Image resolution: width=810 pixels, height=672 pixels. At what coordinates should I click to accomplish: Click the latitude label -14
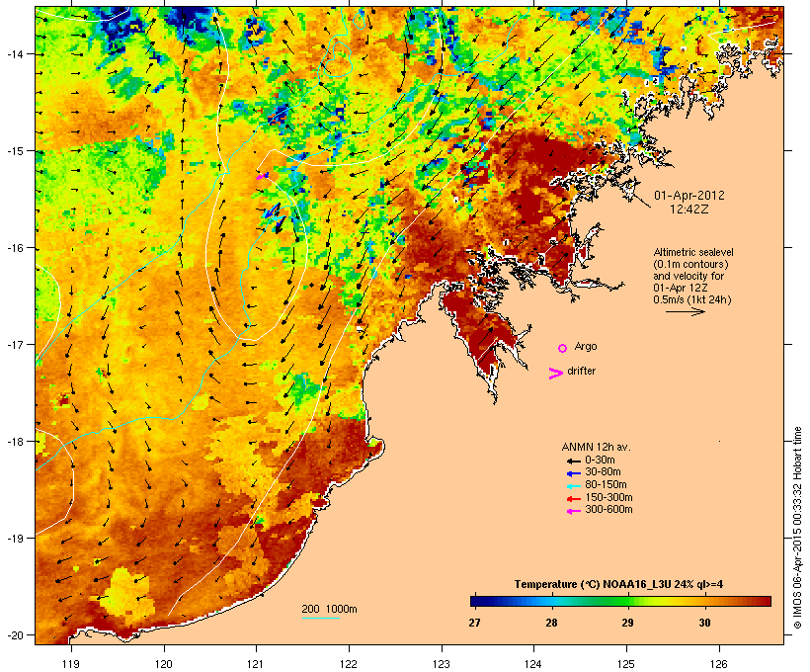[x=14, y=53]
